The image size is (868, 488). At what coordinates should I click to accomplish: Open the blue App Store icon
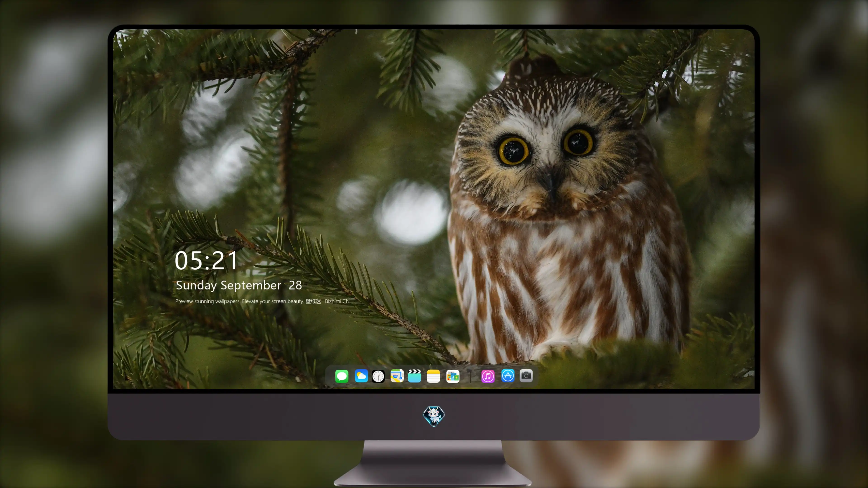508,375
